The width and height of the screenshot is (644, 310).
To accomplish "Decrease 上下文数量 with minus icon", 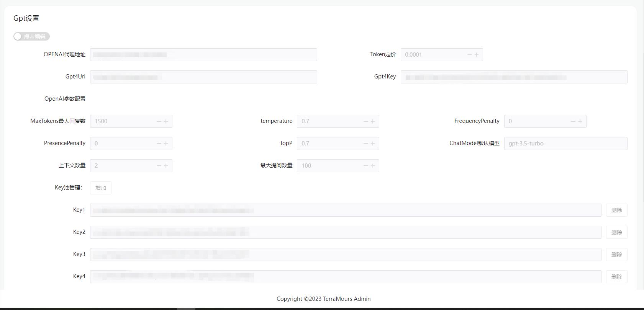I will (159, 166).
